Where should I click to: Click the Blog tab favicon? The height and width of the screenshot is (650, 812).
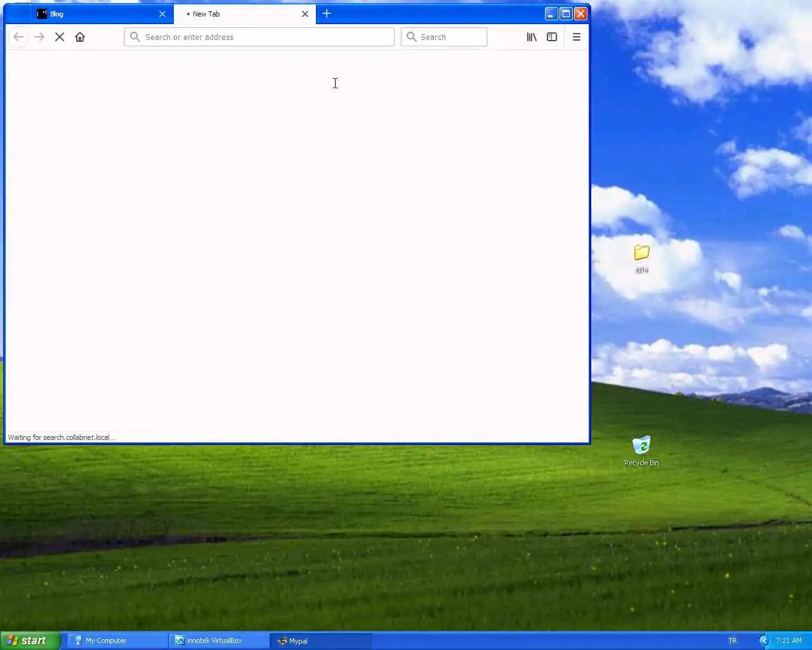click(x=42, y=14)
